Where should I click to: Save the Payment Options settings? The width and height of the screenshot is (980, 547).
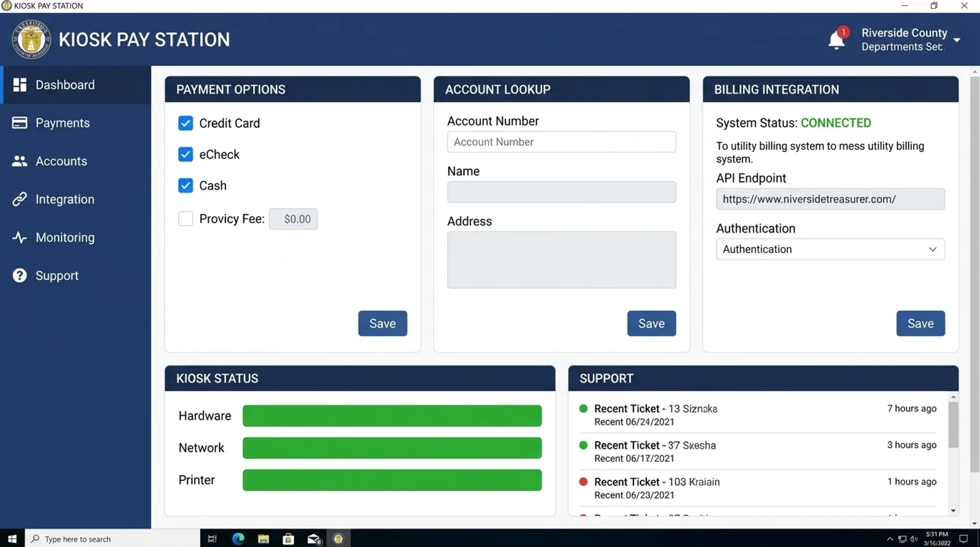(x=382, y=323)
